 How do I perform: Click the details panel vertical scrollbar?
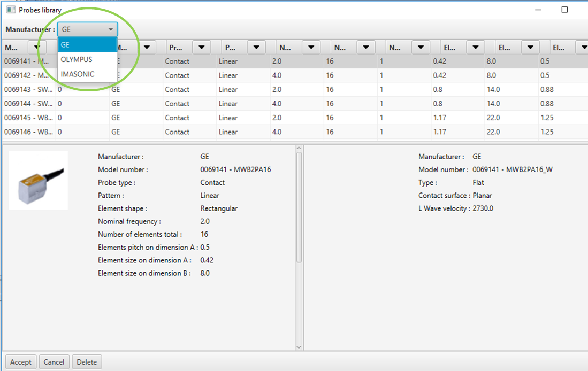299,208
